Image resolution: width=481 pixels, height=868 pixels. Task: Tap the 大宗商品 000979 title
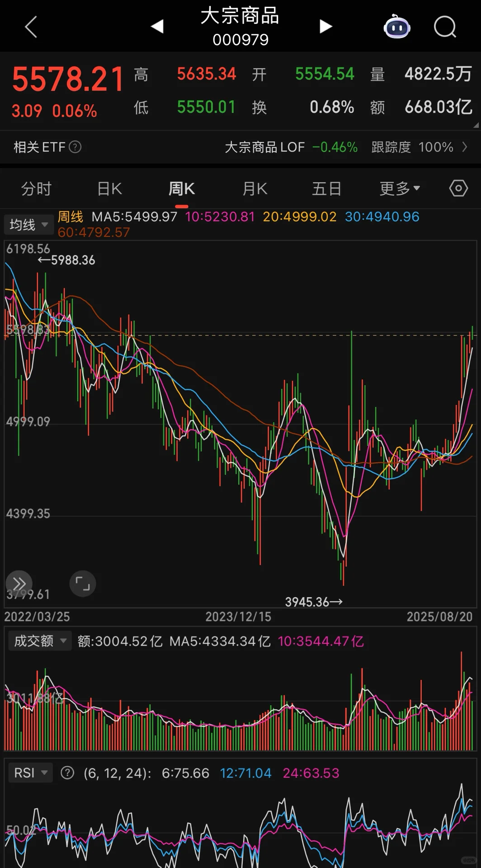click(x=240, y=27)
